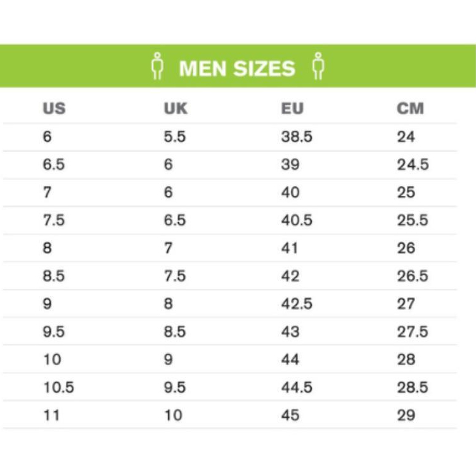The height and width of the screenshot is (476, 476).
Task: Click the EU size 44 cell
Action: tap(290, 359)
